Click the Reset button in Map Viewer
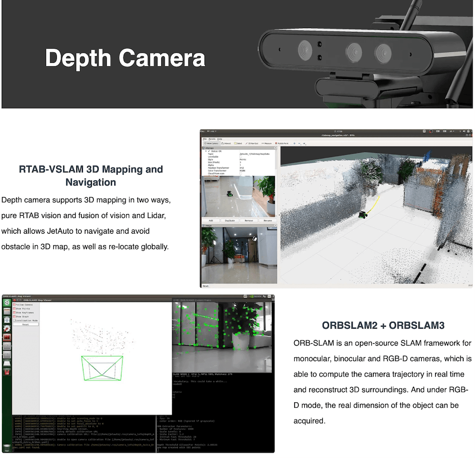The image size is (476, 459). coord(26,325)
